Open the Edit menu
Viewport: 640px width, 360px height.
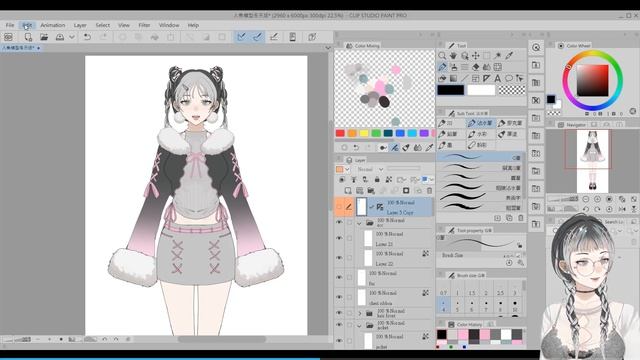27,25
